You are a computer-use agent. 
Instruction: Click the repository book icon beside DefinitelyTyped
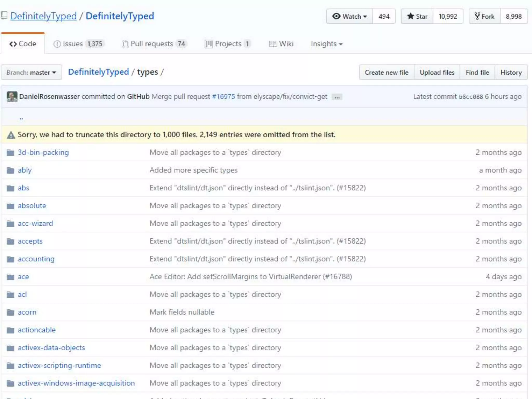(4, 16)
